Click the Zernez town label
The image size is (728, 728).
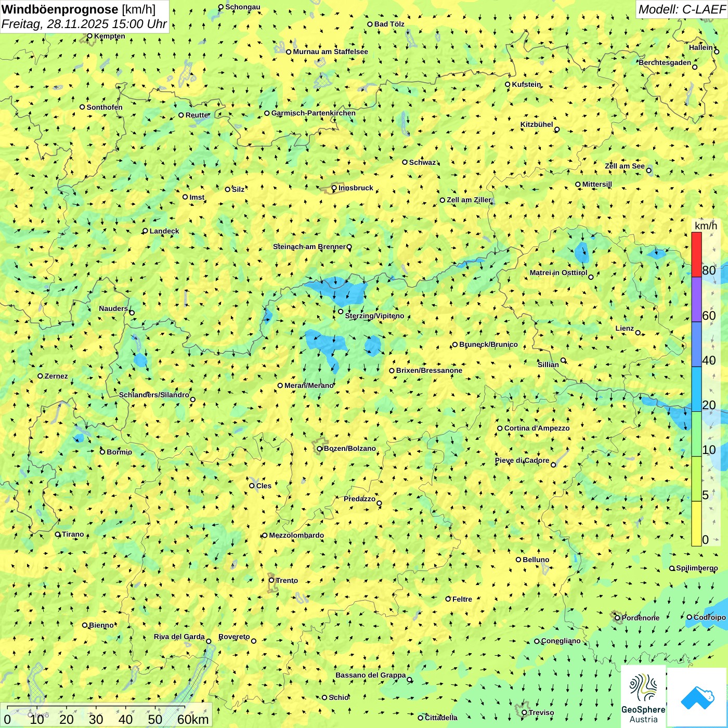[56, 376]
